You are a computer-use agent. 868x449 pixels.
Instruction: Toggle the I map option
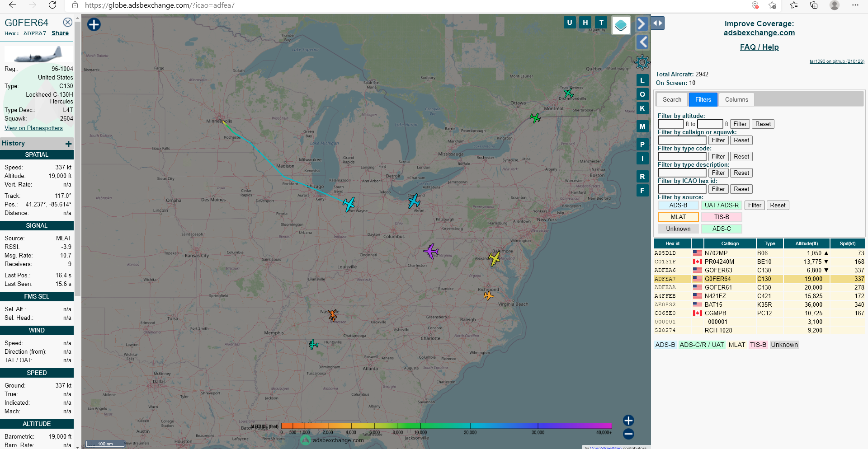point(642,159)
